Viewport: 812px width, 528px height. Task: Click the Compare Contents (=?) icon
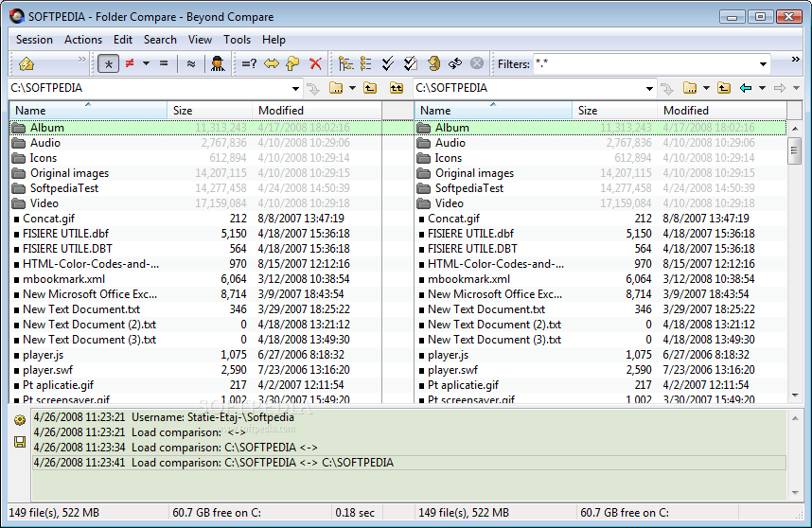249,63
